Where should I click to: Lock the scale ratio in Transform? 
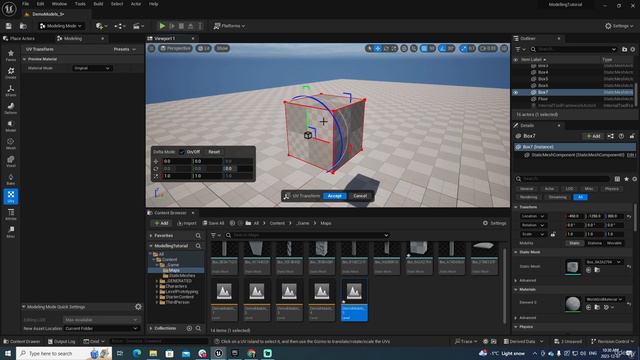pos(553,234)
